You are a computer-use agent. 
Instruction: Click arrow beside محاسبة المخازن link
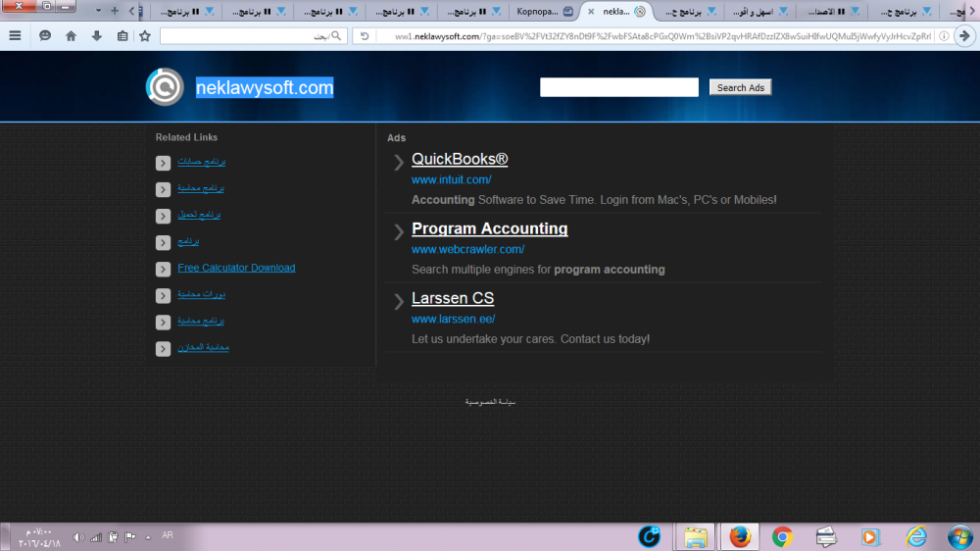[x=163, y=349]
